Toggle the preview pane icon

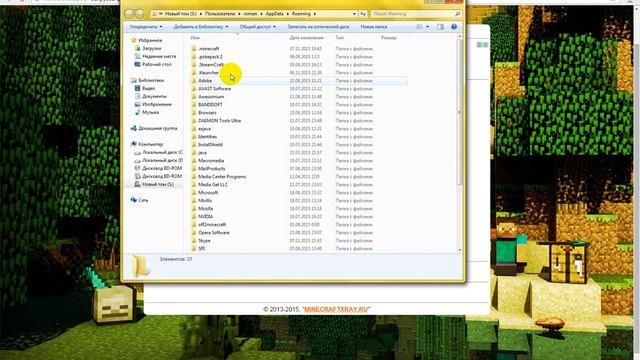point(440,27)
